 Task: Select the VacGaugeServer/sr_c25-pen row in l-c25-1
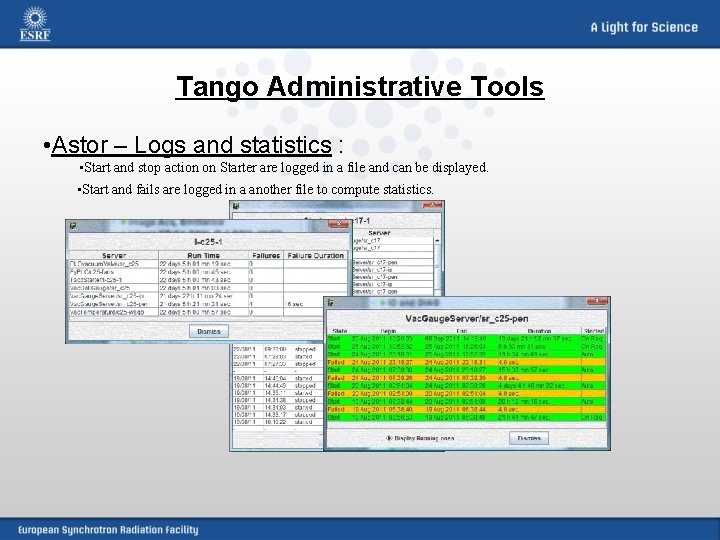click(x=208, y=304)
